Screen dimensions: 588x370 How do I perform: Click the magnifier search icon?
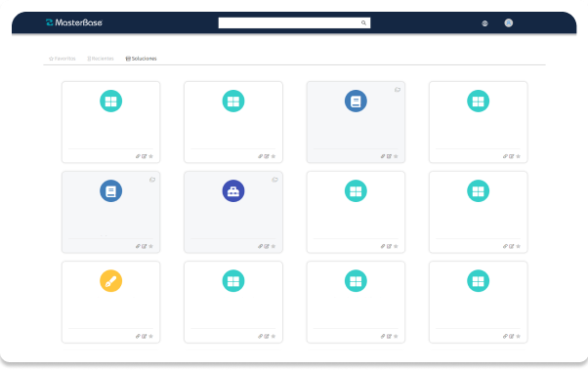click(x=363, y=22)
